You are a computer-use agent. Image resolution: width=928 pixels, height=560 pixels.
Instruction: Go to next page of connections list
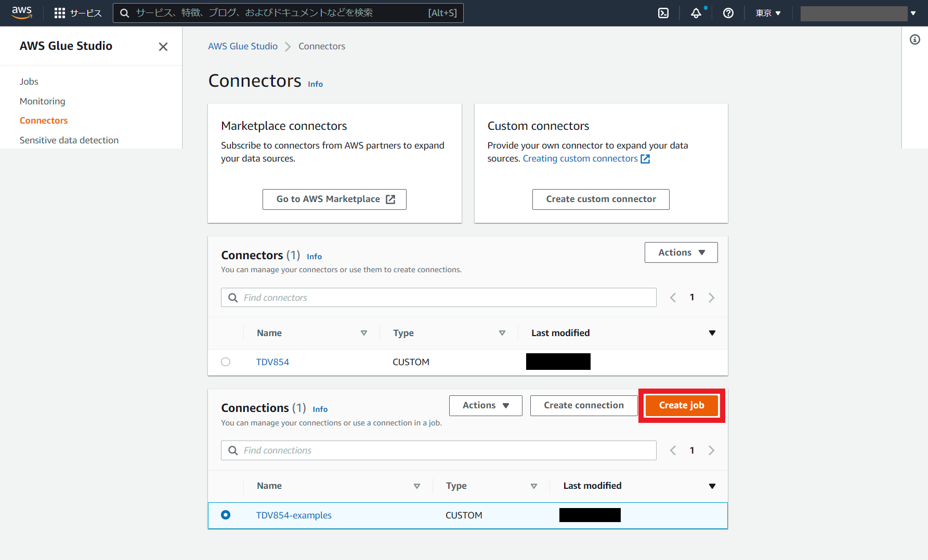pyautogui.click(x=711, y=450)
